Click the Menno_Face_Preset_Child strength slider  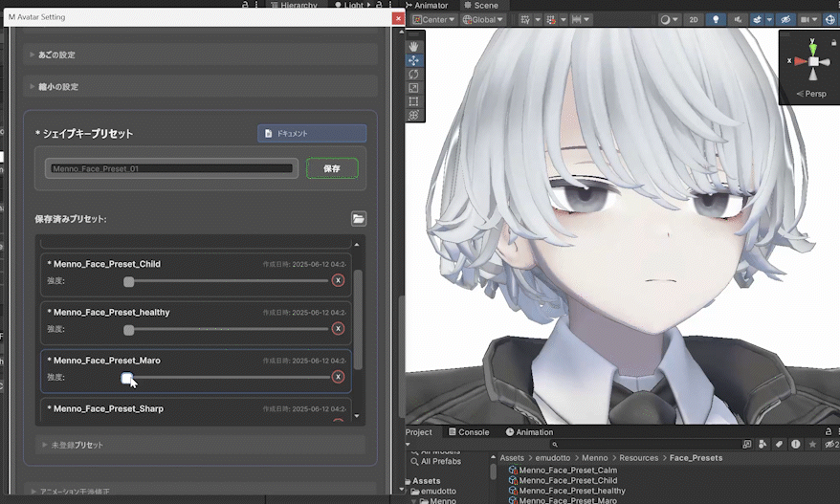tap(230, 281)
